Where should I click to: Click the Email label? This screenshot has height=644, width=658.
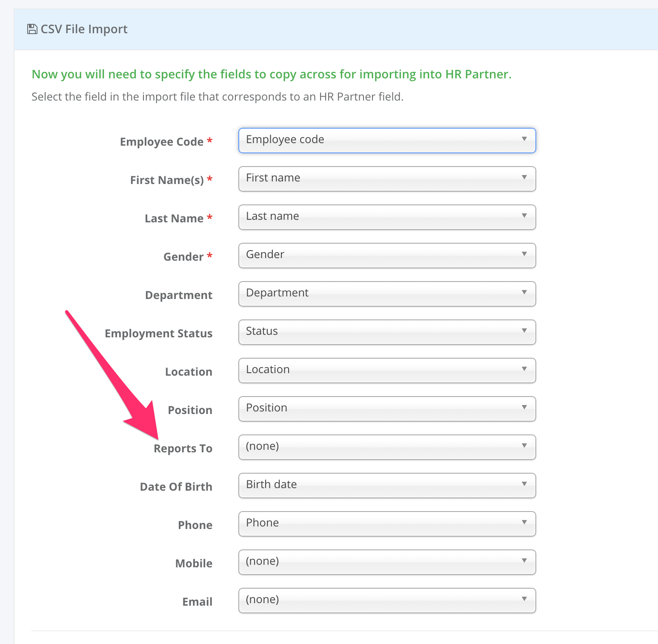click(197, 602)
